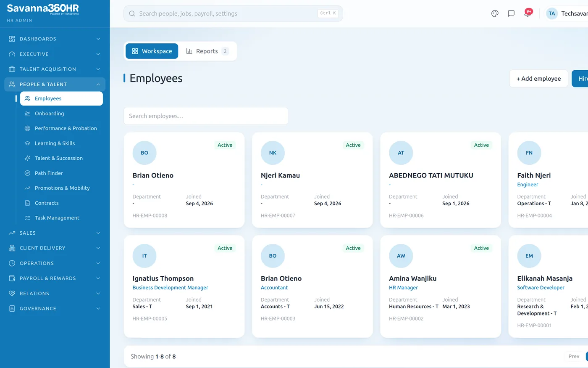The height and width of the screenshot is (368, 588).
Task: Click the Performance & Probation target icon
Action: coord(27,128)
